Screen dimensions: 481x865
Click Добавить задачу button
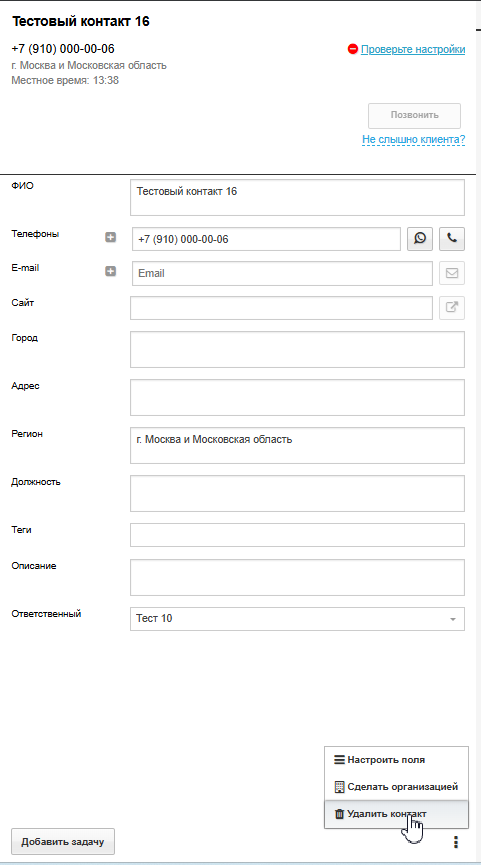tap(63, 842)
